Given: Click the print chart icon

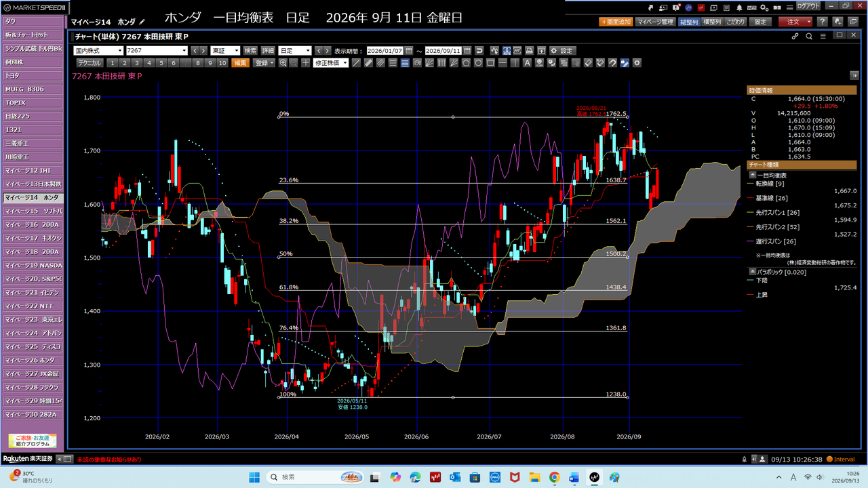Looking at the screenshot, I should pos(530,50).
